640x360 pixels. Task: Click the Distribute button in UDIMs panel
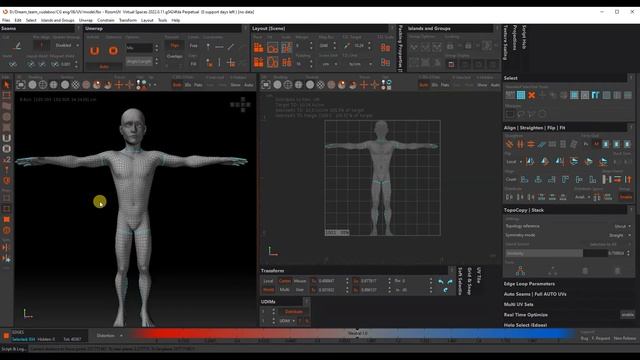tap(293, 312)
